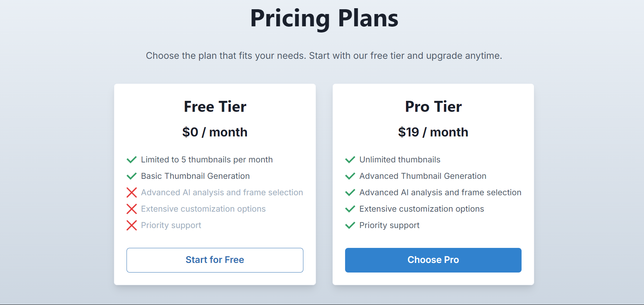Click red X next to Extensive customization in Free Tier
The width and height of the screenshot is (644, 305).
coord(132,209)
